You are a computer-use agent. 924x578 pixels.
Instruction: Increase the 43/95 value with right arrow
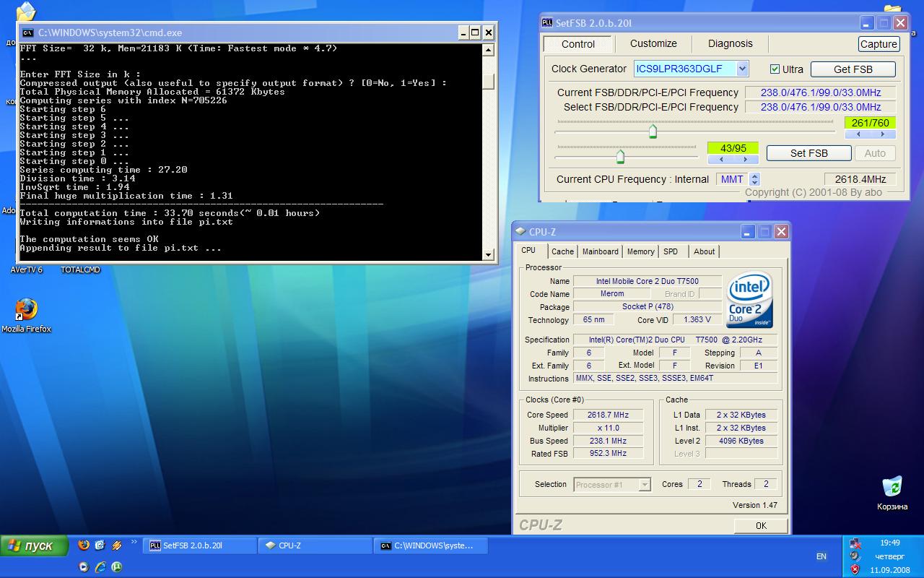(x=746, y=160)
